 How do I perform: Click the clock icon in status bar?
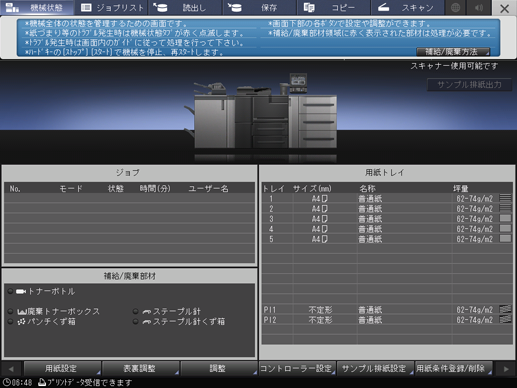tap(6, 382)
